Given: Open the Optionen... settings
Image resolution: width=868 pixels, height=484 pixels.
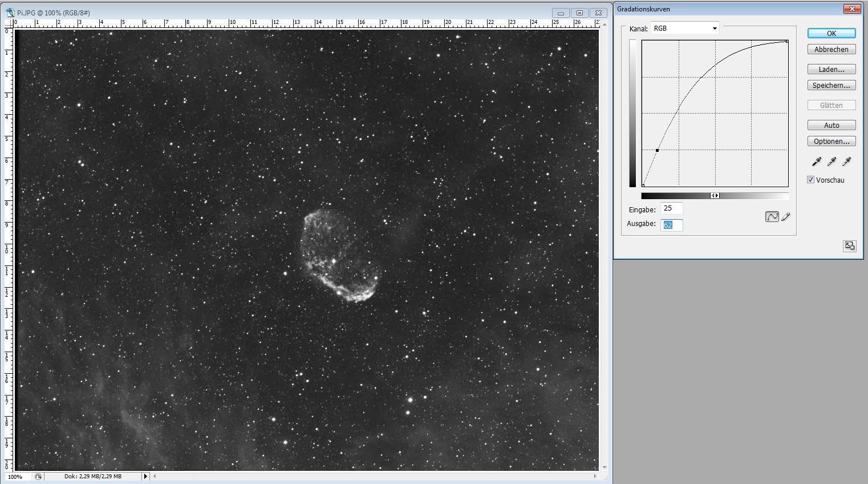Looking at the screenshot, I should pyautogui.click(x=831, y=142).
